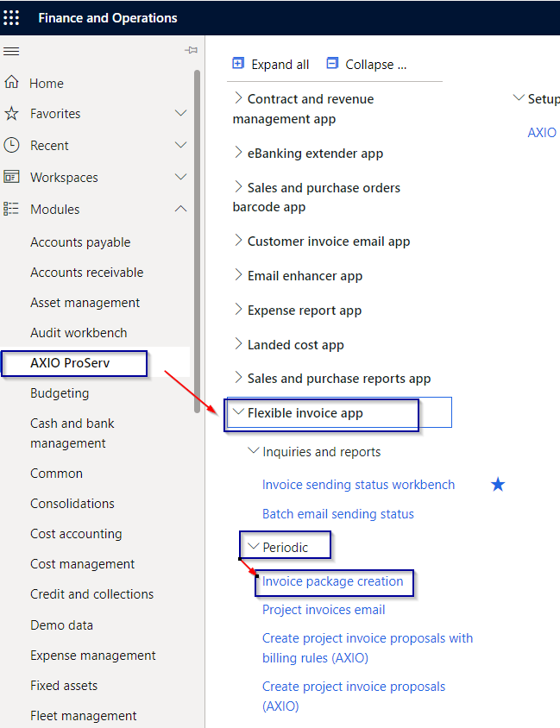Open the Accounts payable module
Viewport: 560px width, 728px height.
click(80, 242)
